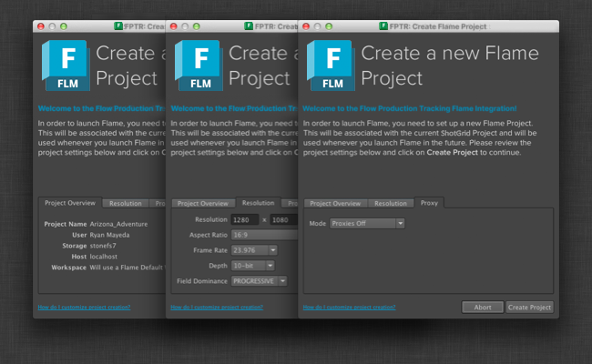
Task: Click the Flame FLM logo in left window
Action: coord(66,66)
